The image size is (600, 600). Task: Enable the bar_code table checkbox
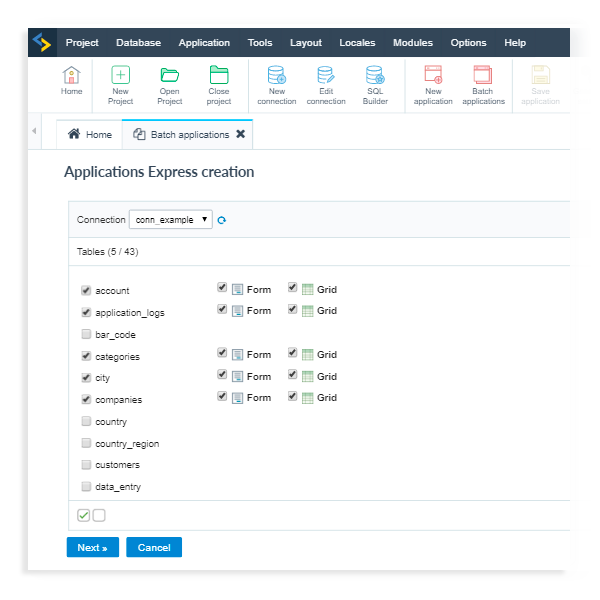pyautogui.click(x=86, y=335)
